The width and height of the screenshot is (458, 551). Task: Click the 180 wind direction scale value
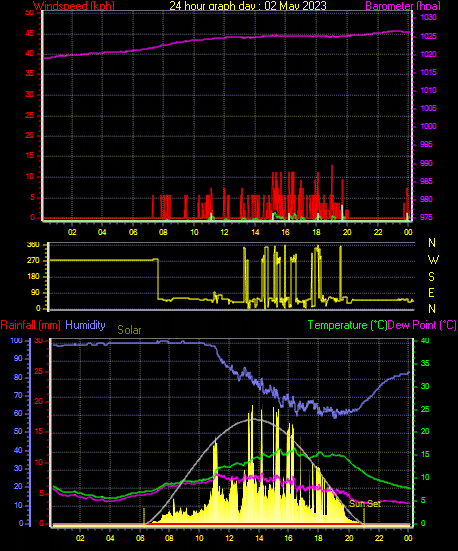[33, 277]
